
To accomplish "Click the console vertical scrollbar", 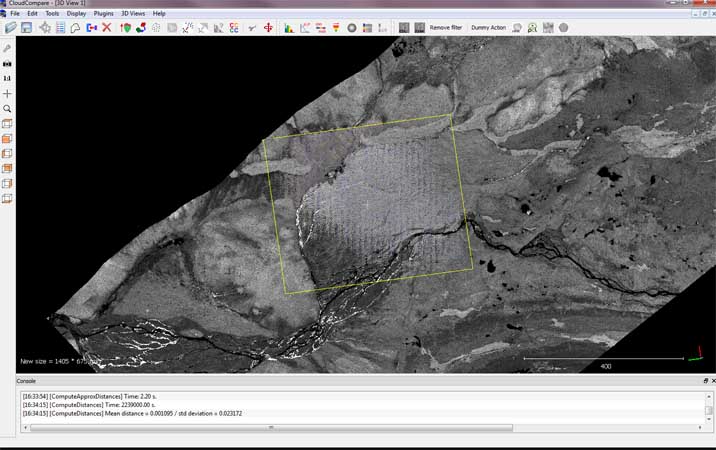I will [x=709, y=408].
